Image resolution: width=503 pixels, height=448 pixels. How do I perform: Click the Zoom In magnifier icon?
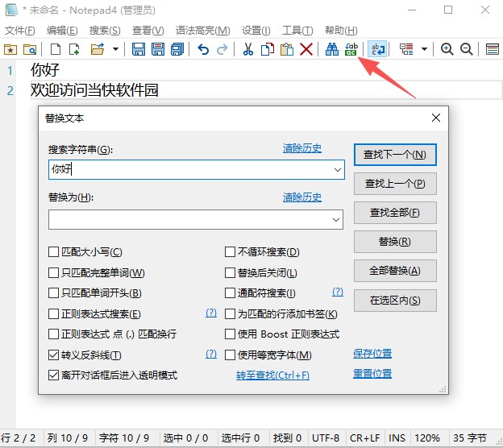pyautogui.click(x=447, y=49)
